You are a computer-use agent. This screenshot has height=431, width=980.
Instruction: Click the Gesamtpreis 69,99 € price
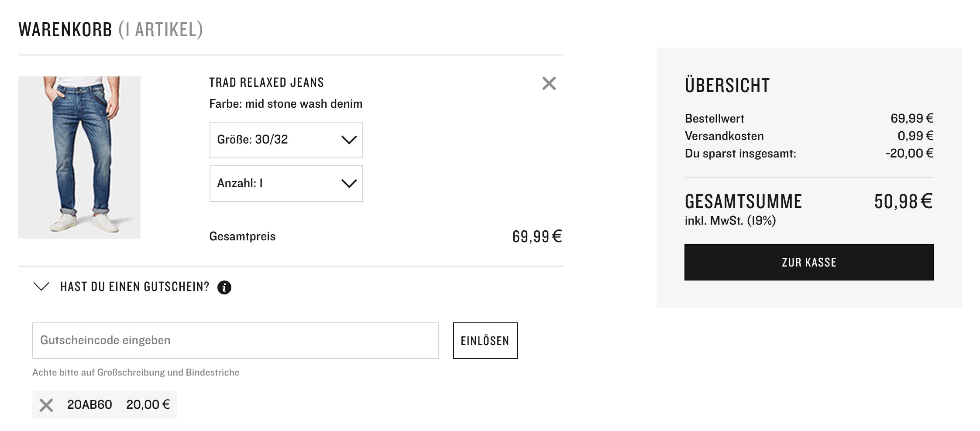tap(536, 236)
